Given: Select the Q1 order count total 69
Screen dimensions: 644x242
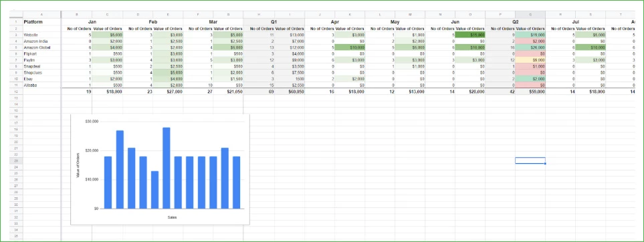Looking at the screenshot, I should coord(259,92).
